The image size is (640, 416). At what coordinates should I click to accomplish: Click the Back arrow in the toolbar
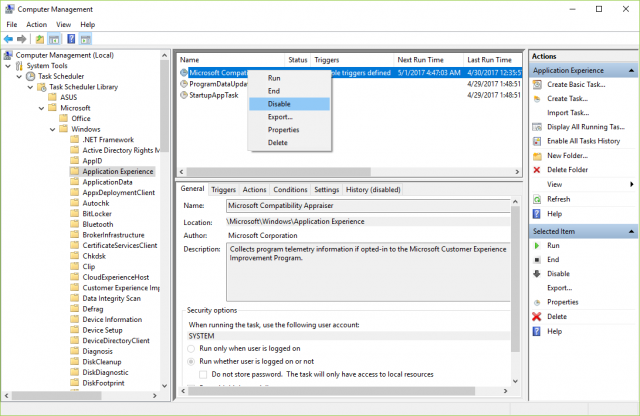[9, 39]
